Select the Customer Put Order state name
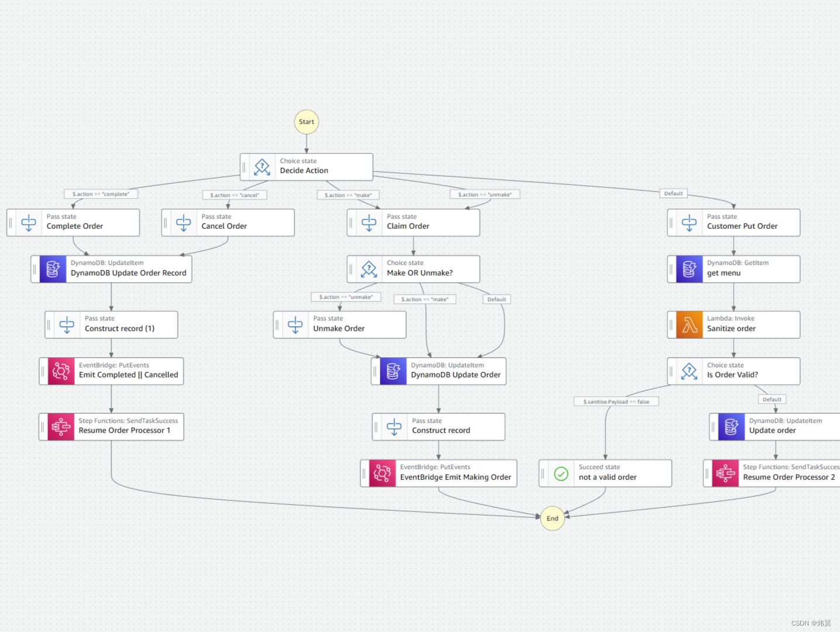Screen dimensions: 840x632 [742, 226]
